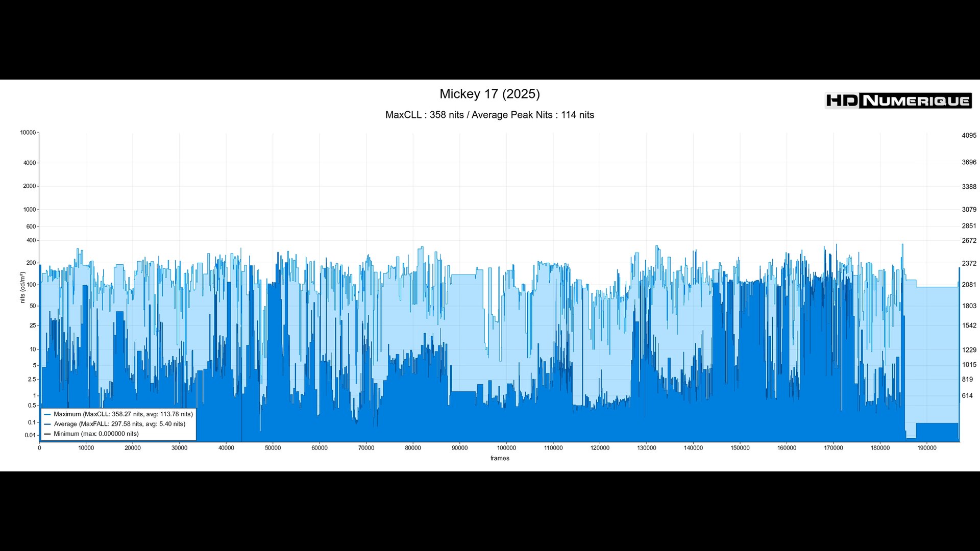The image size is (980, 551).
Task: Click the 819 value on the right axis
Action: pyautogui.click(x=967, y=380)
